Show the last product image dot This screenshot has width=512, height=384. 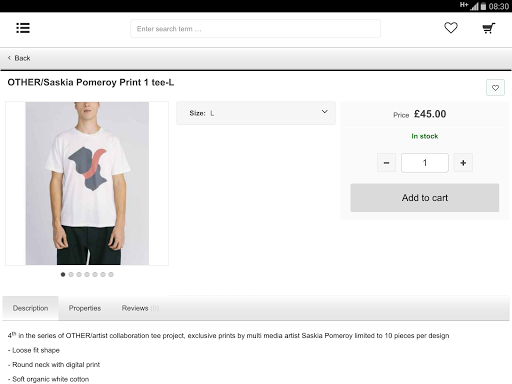111,274
